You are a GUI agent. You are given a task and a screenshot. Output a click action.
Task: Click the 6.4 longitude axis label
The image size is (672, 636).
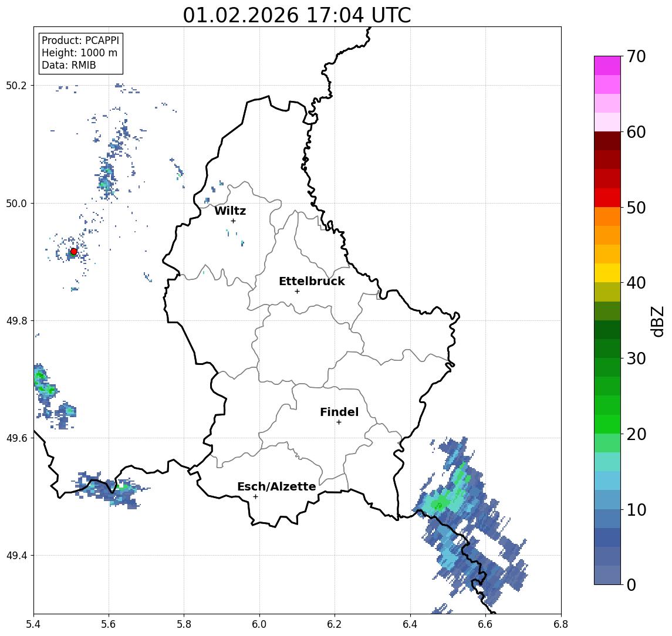pyautogui.click(x=411, y=624)
